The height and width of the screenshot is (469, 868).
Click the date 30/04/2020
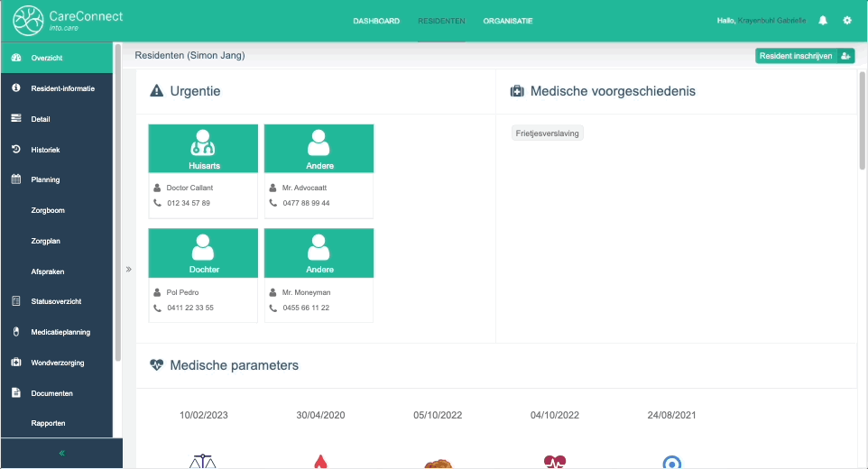tap(320, 415)
